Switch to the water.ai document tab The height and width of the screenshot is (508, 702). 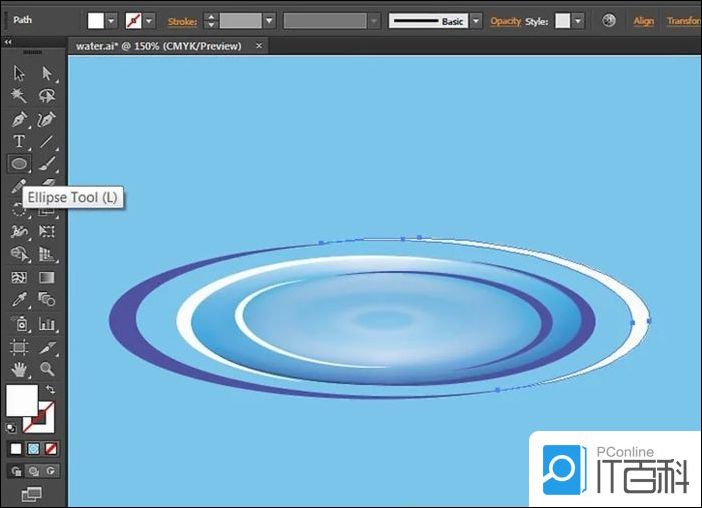pos(159,45)
